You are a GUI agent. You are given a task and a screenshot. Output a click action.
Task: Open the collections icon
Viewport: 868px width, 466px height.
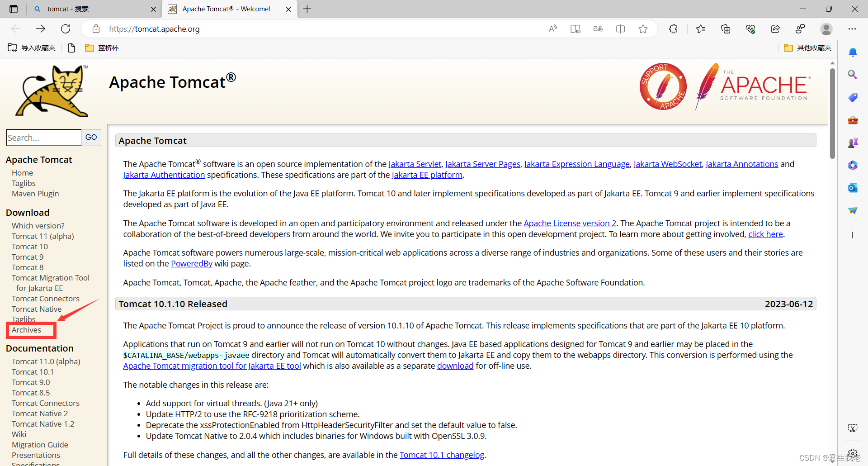(x=726, y=29)
